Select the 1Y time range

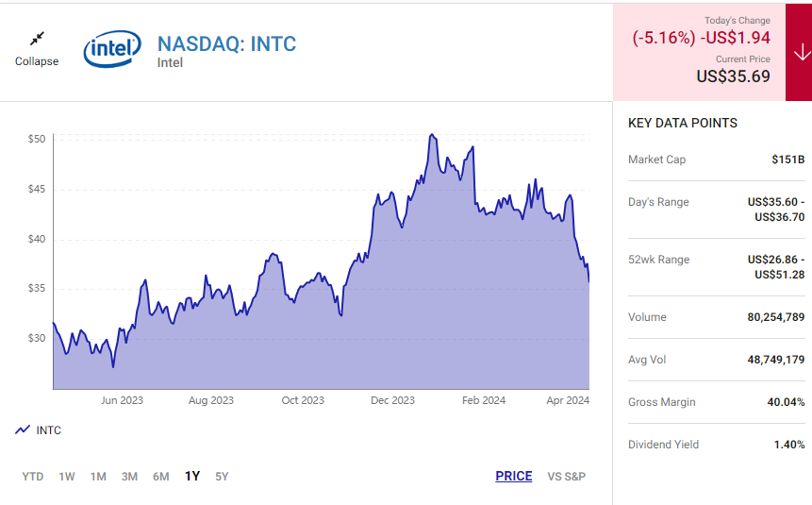coord(192,476)
